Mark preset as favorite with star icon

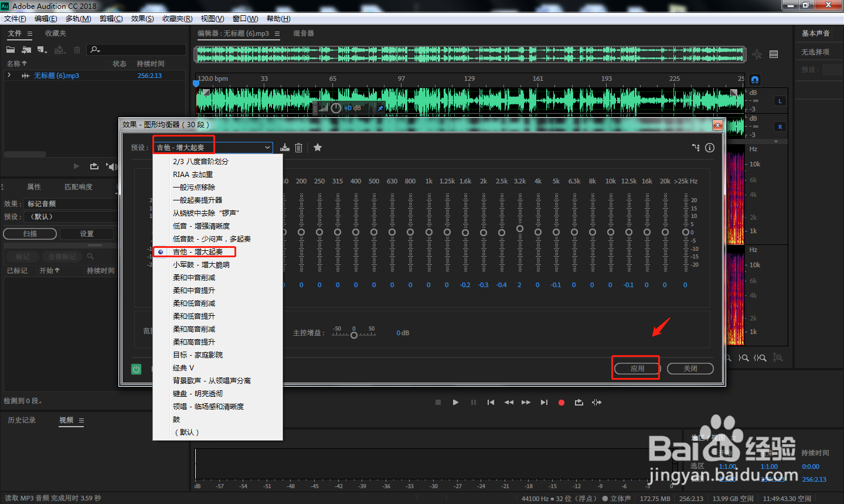(318, 148)
